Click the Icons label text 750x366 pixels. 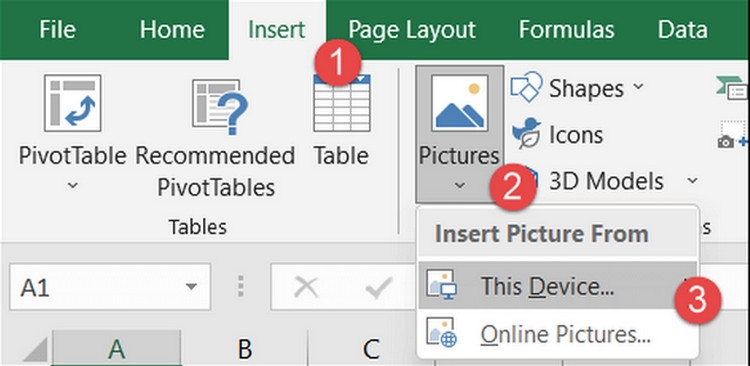pos(576,135)
